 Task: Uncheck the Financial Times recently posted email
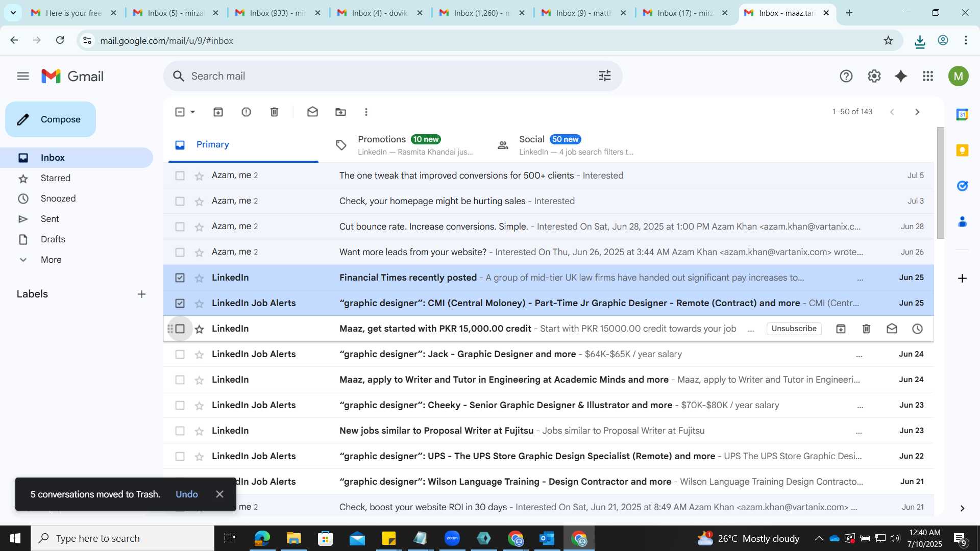tap(180, 278)
